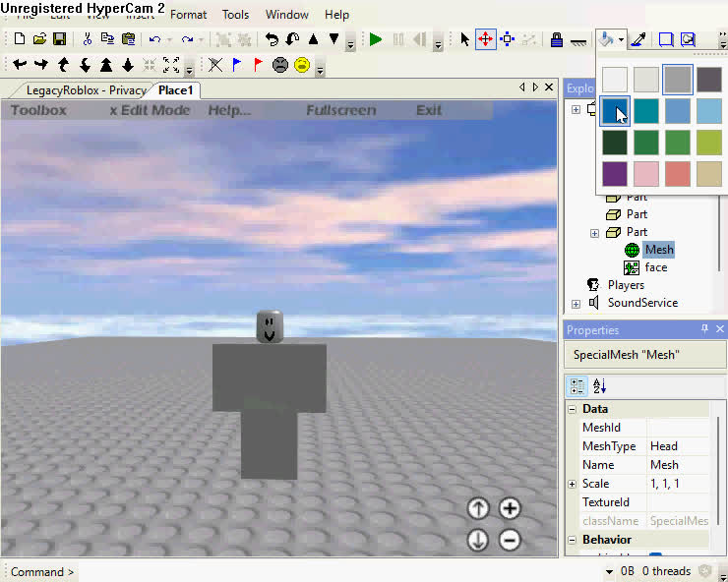Click the padlock Lock tool

[x=556, y=39]
